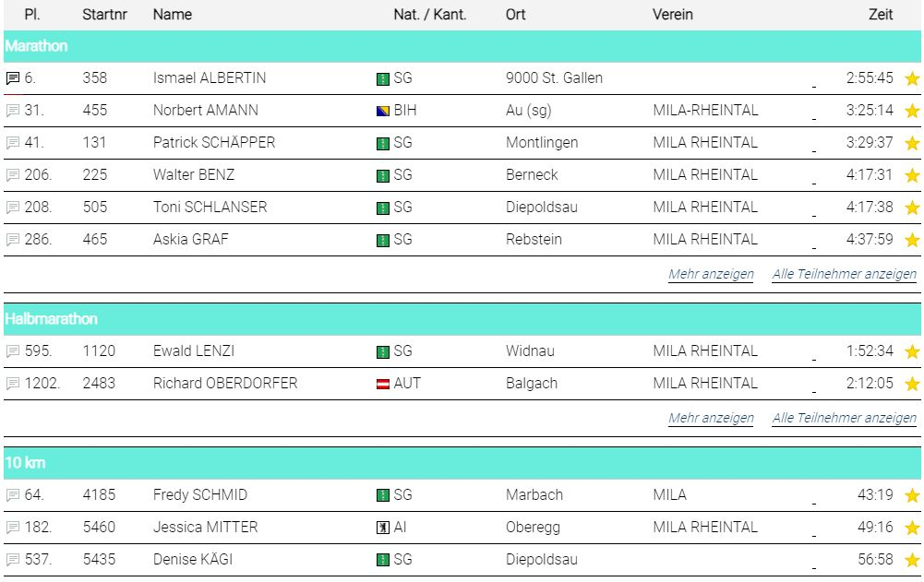Click comment icon next to Norbert AMANN
Viewport: 924px width, 582px height.
[13, 111]
